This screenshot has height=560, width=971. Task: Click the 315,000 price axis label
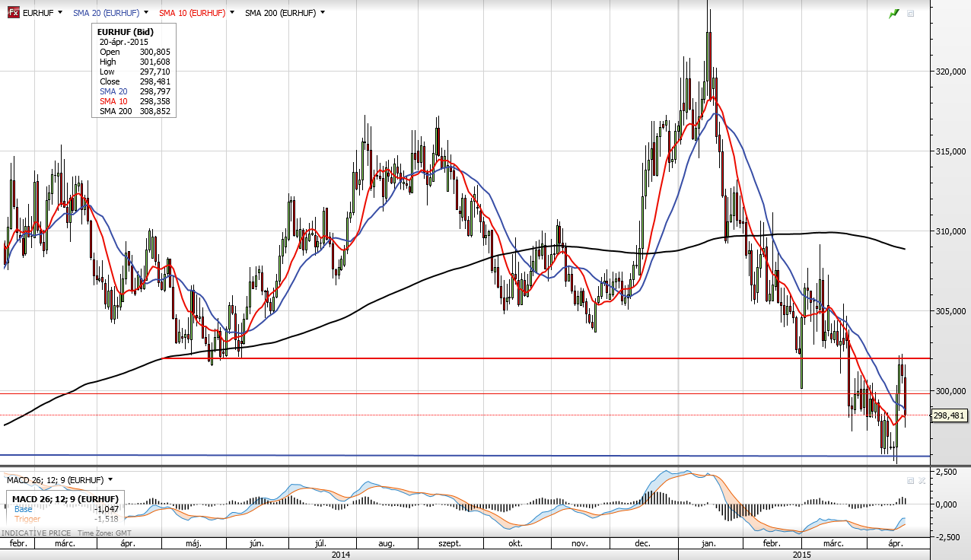950,151
